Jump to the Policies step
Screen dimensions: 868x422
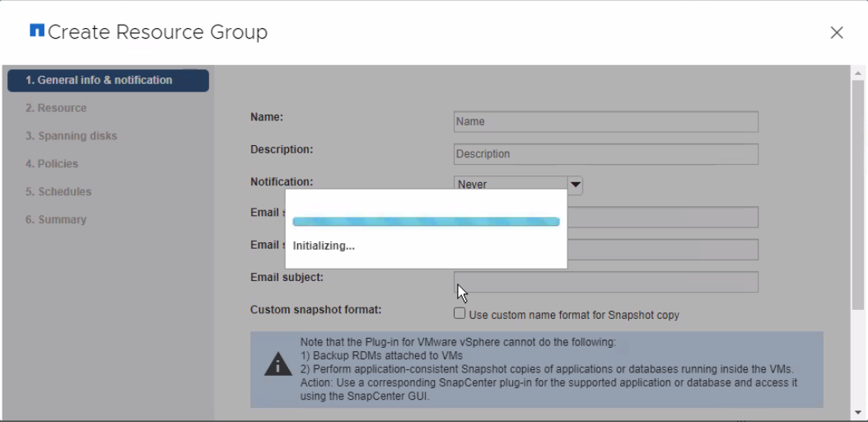[x=52, y=164]
